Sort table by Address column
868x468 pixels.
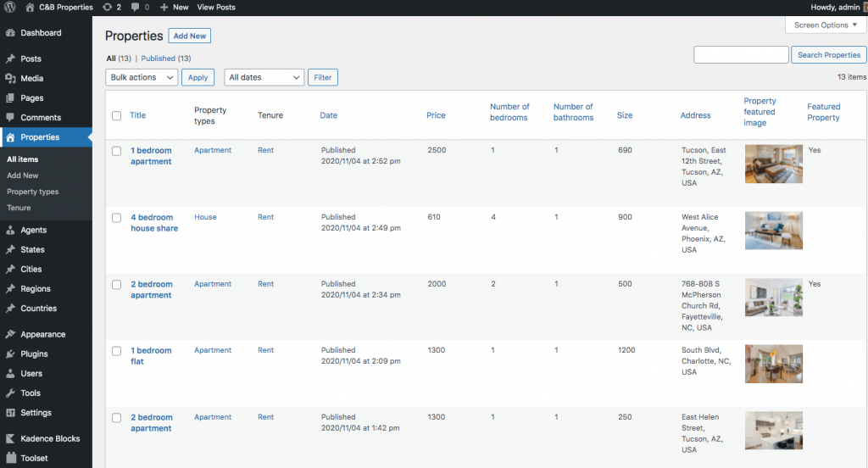pos(695,115)
